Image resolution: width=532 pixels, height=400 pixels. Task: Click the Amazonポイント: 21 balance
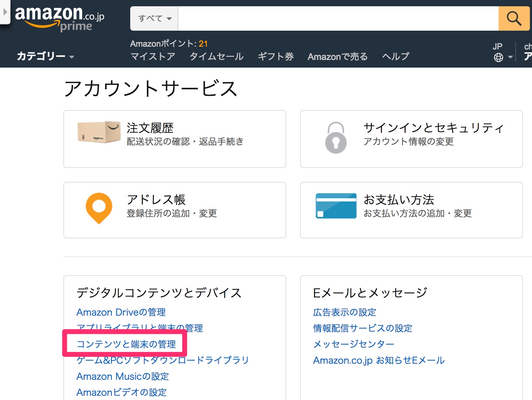click(x=169, y=44)
